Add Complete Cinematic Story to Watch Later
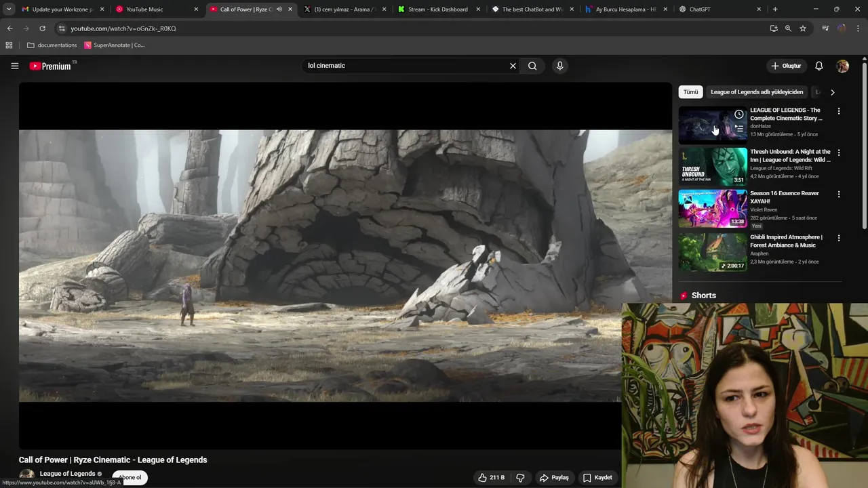Image resolution: width=868 pixels, height=488 pixels. click(x=738, y=114)
